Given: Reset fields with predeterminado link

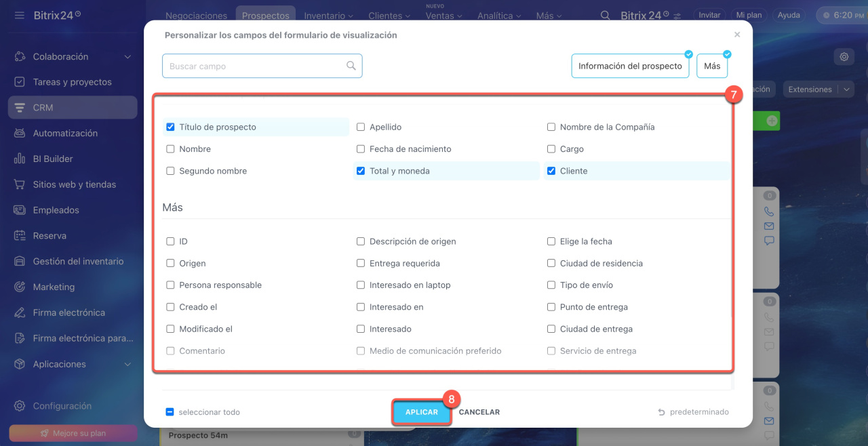Looking at the screenshot, I should click(693, 412).
